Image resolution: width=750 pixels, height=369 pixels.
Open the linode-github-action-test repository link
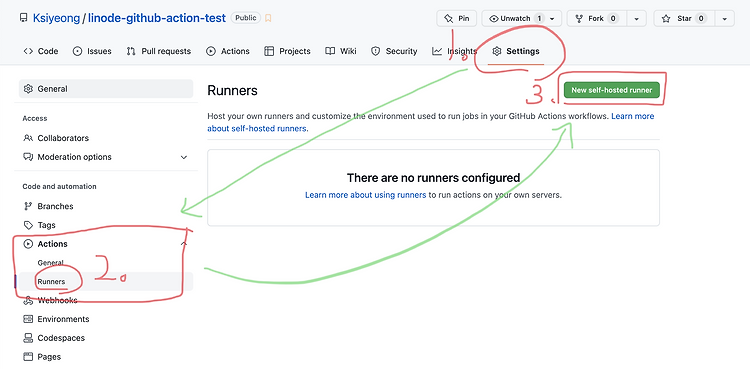(x=157, y=18)
